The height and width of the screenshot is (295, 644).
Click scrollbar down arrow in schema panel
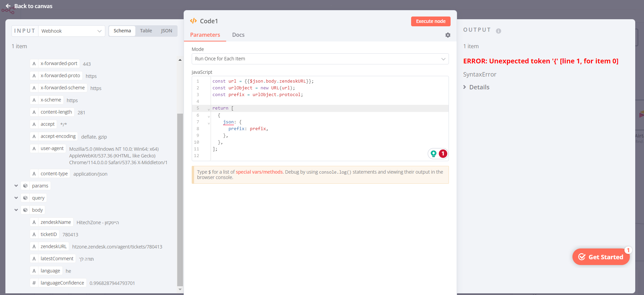[x=180, y=289]
